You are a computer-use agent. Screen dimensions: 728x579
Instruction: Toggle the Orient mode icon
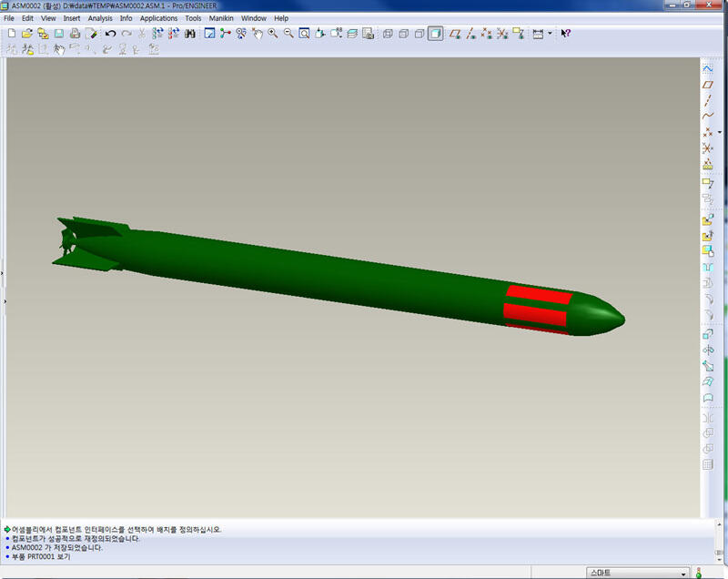241,34
